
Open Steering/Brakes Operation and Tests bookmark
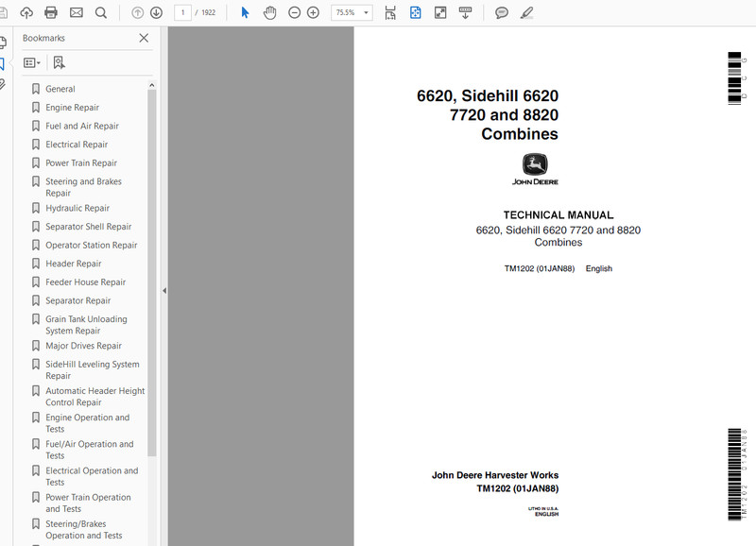84,530
